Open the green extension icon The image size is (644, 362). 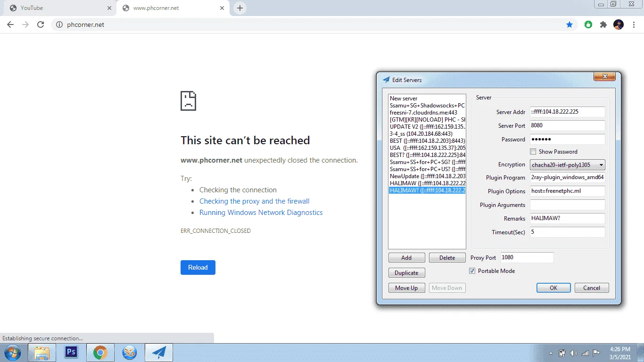click(x=588, y=25)
